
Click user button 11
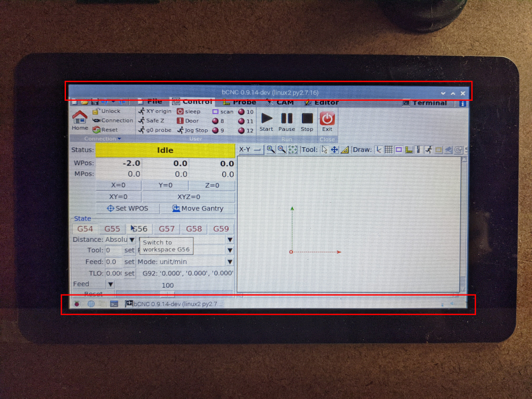246,121
